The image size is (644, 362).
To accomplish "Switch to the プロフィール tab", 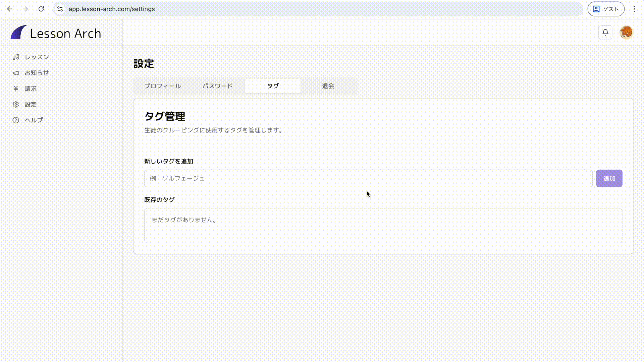I will 163,86.
